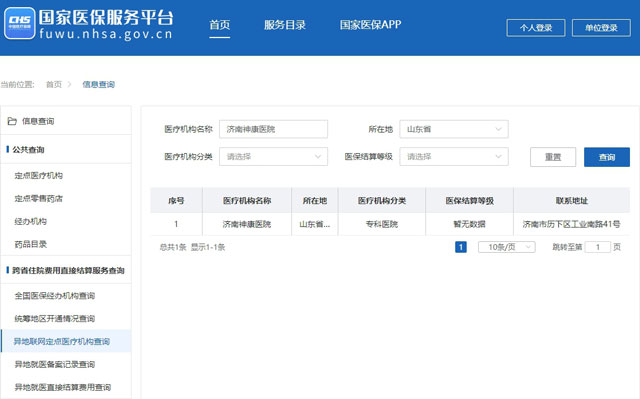Click the 公共查询 section heading
640x399 pixels.
[x=28, y=150]
